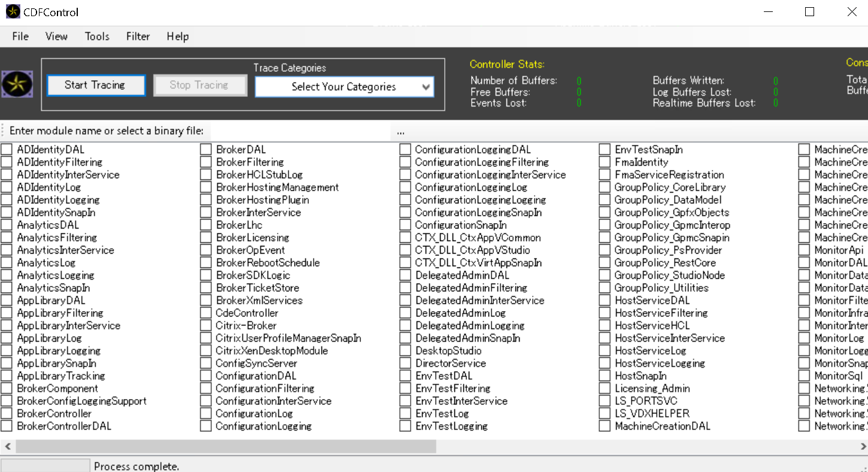The image size is (868, 472).
Task: Check the EnvTestSnapIn checkbox
Action: pyautogui.click(x=605, y=150)
